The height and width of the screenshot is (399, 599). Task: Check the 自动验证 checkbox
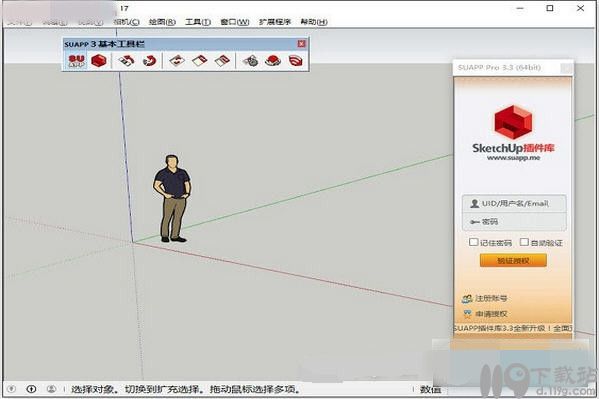coord(524,242)
